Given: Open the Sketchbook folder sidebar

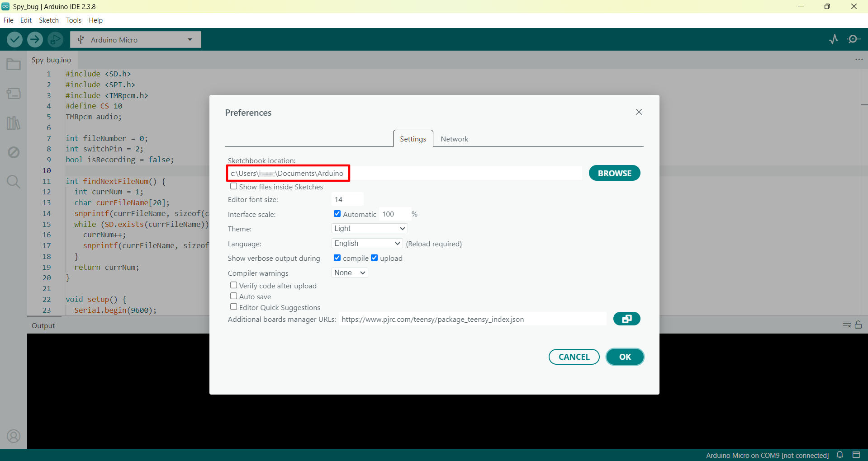Looking at the screenshot, I should tap(14, 65).
